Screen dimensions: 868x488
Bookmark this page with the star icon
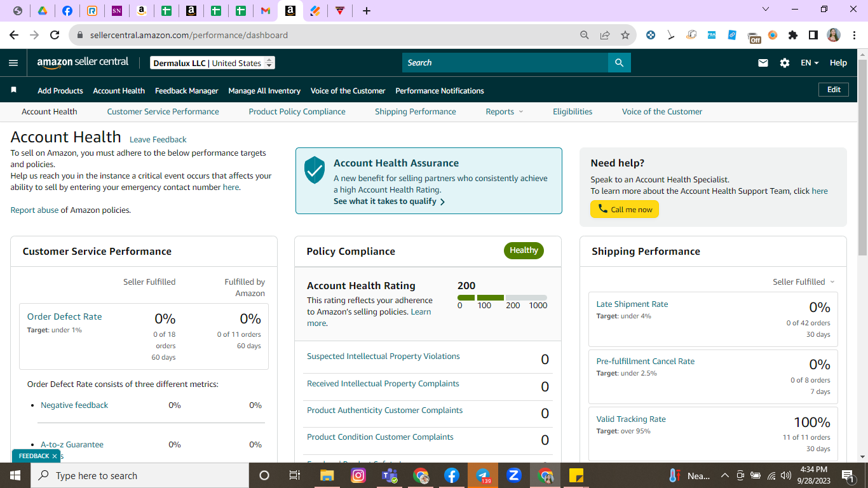625,35
